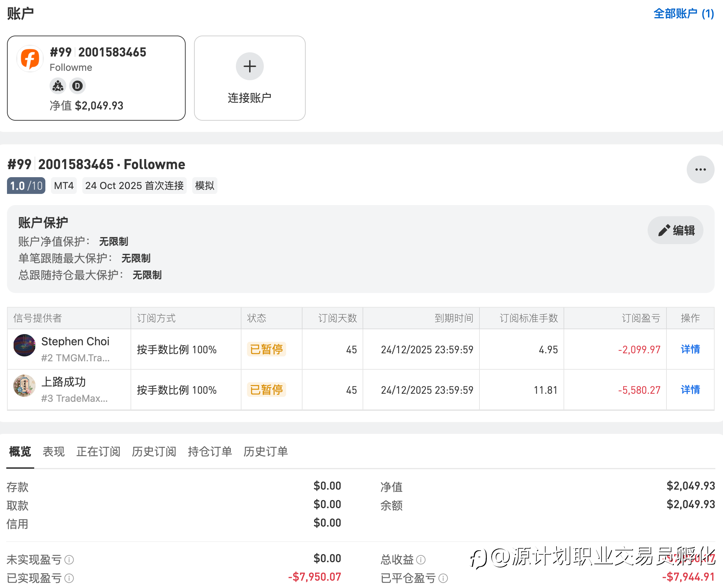This screenshot has width=723, height=588.
Task: Click the D badge icon on account card
Action: point(77,86)
